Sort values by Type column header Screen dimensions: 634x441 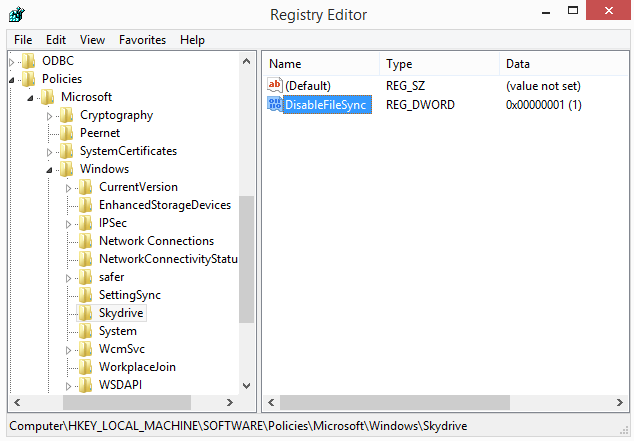point(440,64)
